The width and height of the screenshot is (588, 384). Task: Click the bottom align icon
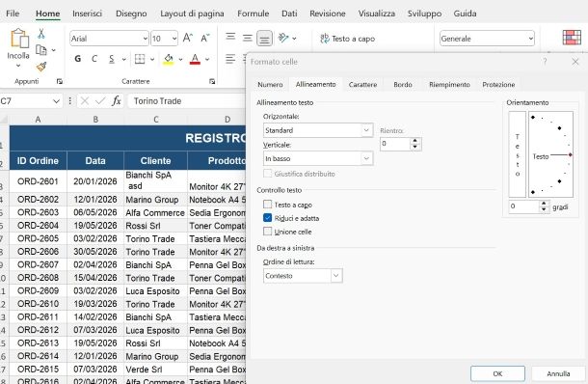264,39
